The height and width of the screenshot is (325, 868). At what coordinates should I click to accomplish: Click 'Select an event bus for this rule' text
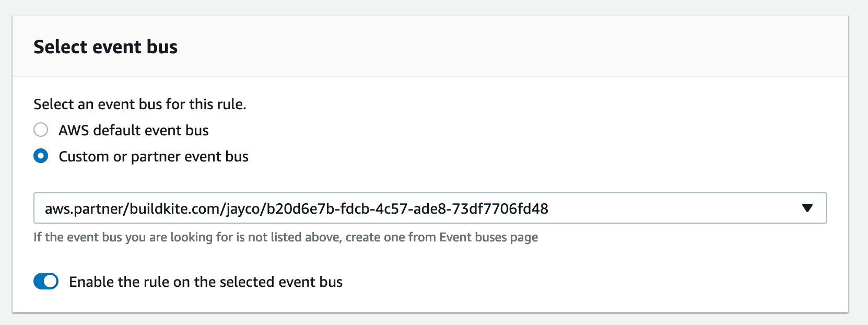(x=139, y=105)
